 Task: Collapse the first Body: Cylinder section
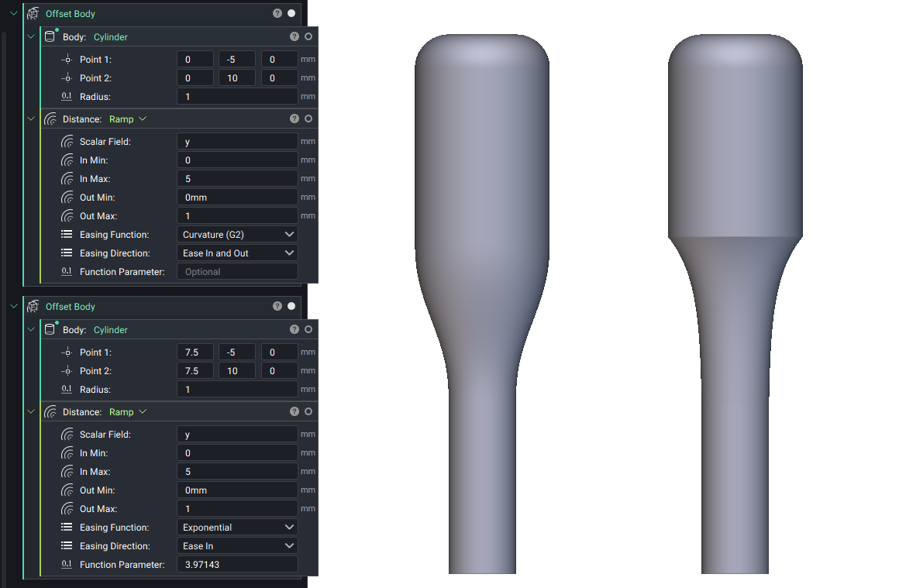pos(31,36)
